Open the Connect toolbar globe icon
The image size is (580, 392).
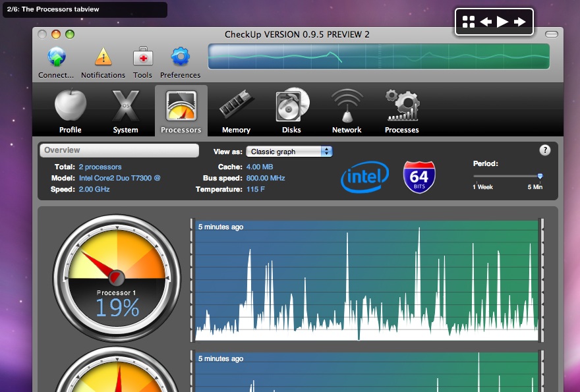pos(56,57)
